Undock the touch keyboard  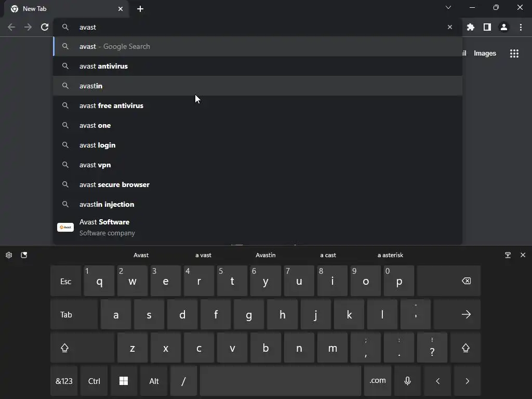click(508, 255)
